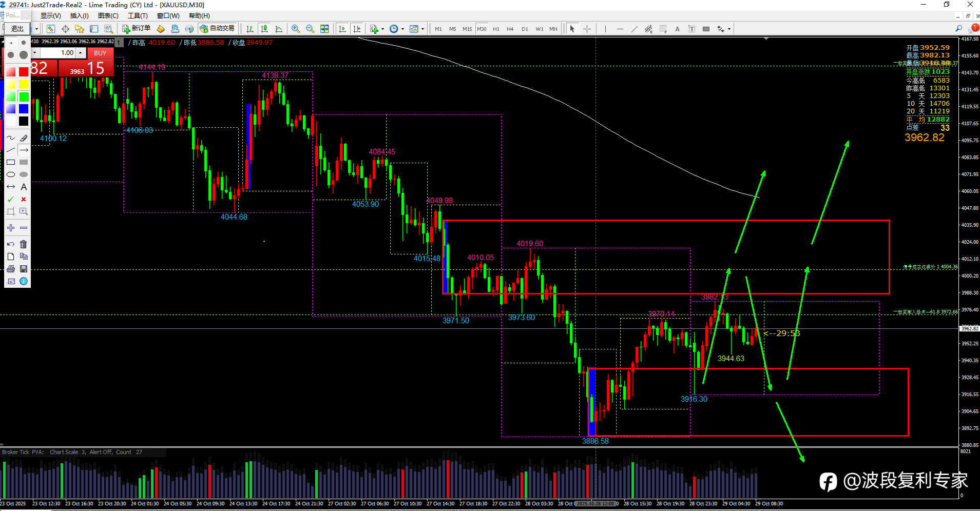Click the zoom in magnifier icon

coord(296,29)
